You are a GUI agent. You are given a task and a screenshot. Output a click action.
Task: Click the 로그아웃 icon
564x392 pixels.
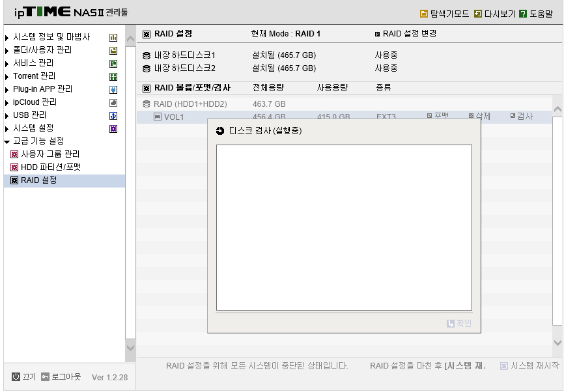45,376
